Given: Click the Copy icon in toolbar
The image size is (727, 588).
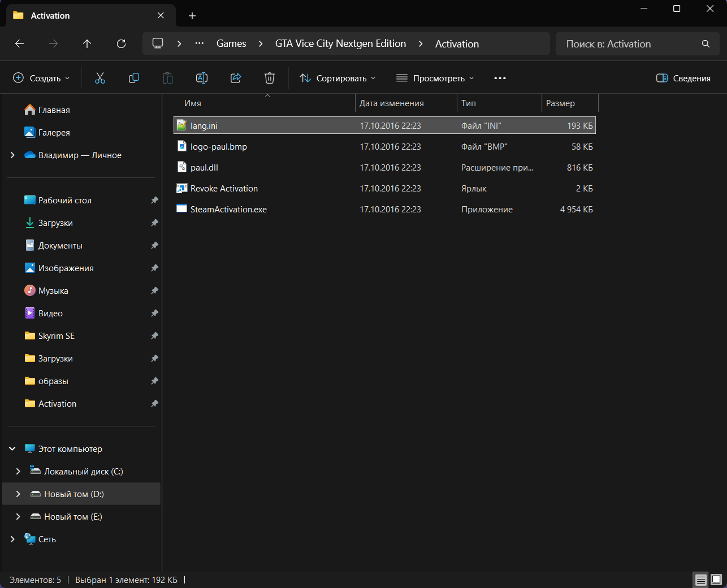Looking at the screenshot, I should click(134, 78).
